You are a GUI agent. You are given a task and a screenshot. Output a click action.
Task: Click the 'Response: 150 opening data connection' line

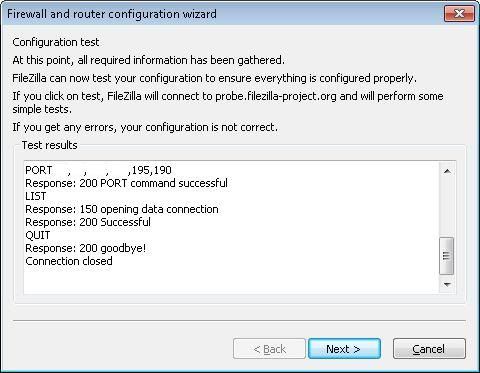pos(122,209)
